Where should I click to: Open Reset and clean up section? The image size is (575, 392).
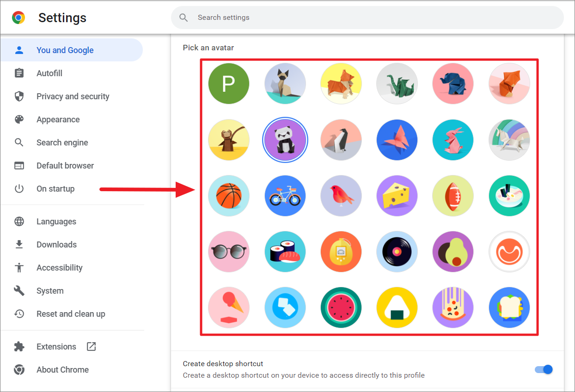point(72,314)
